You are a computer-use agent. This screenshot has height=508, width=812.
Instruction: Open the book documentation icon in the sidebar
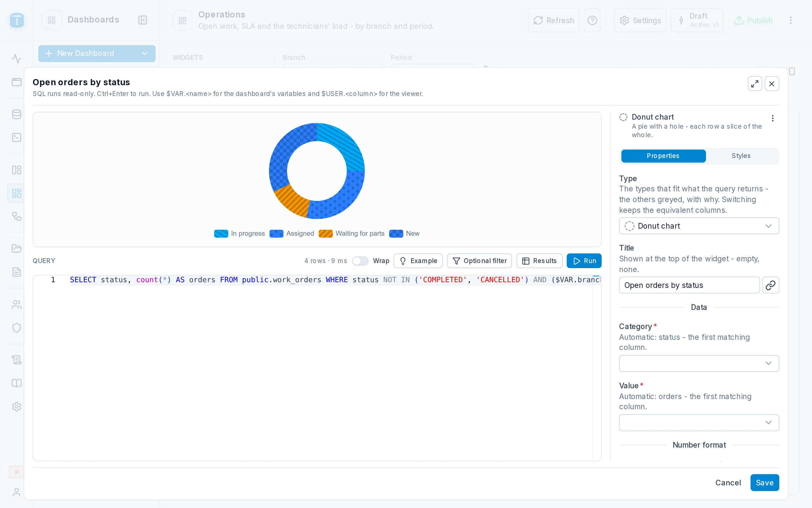tap(16, 383)
